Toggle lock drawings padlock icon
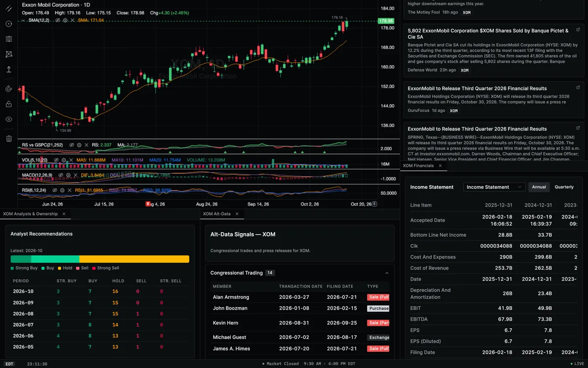 point(9,104)
